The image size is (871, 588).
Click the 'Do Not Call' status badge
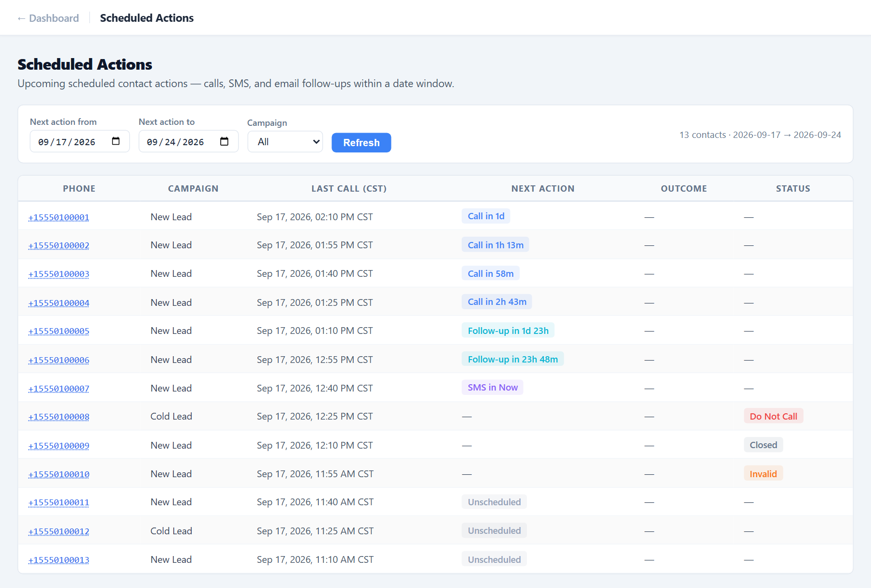pyautogui.click(x=773, y=416)
